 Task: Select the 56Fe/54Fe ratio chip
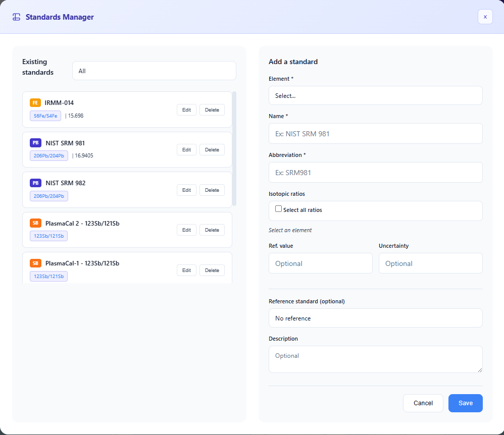click(45, 116)
